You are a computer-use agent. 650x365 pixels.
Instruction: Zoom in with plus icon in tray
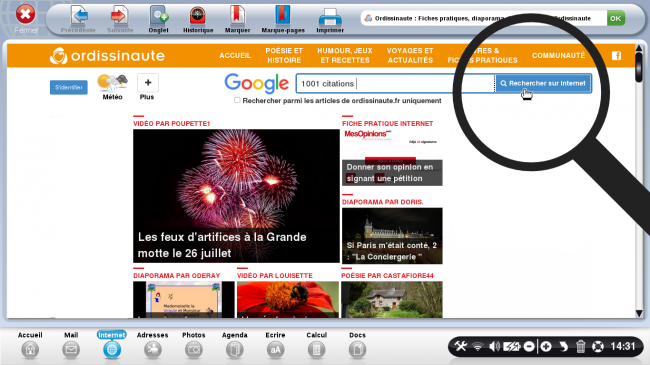(546, 346)
